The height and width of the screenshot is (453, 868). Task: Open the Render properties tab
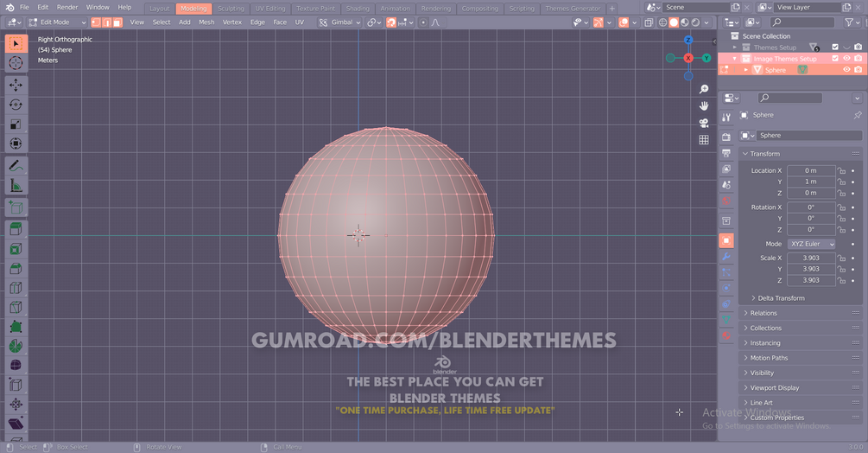tap(726, 137)
